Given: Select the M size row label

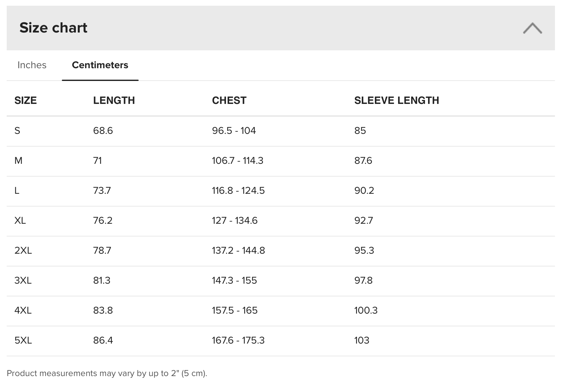Looking at the screenshot, I should [x=18, y=161].
